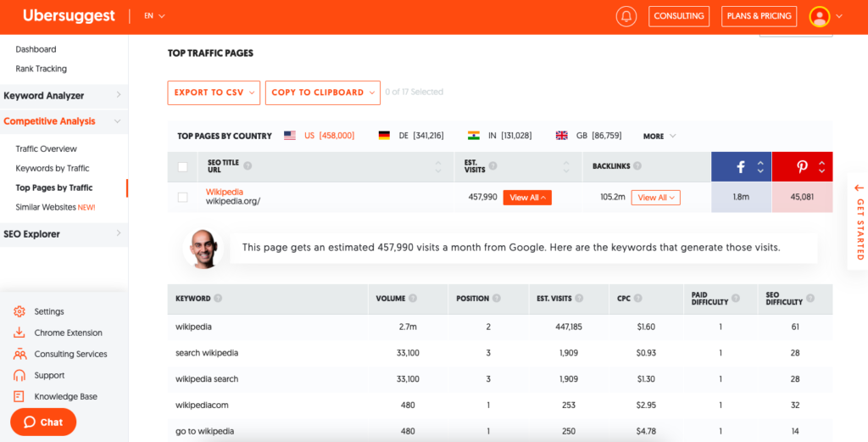The height and width of the screenshot is (442, 868).
Task: Click the 'go to wikipedia' keyword cell
Action: [x=205, y=431]
